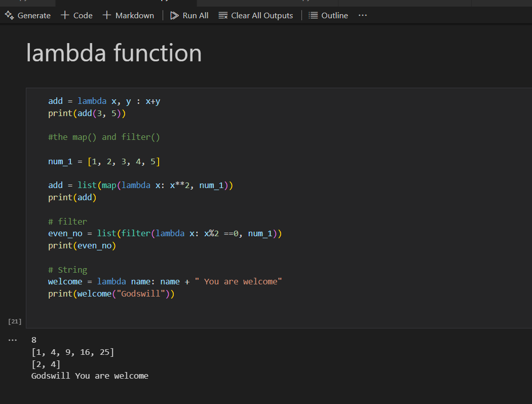Click 'print(welcome("Godswill"))' code line
This screenshot has width=532, height=404.
click(111, 293)
